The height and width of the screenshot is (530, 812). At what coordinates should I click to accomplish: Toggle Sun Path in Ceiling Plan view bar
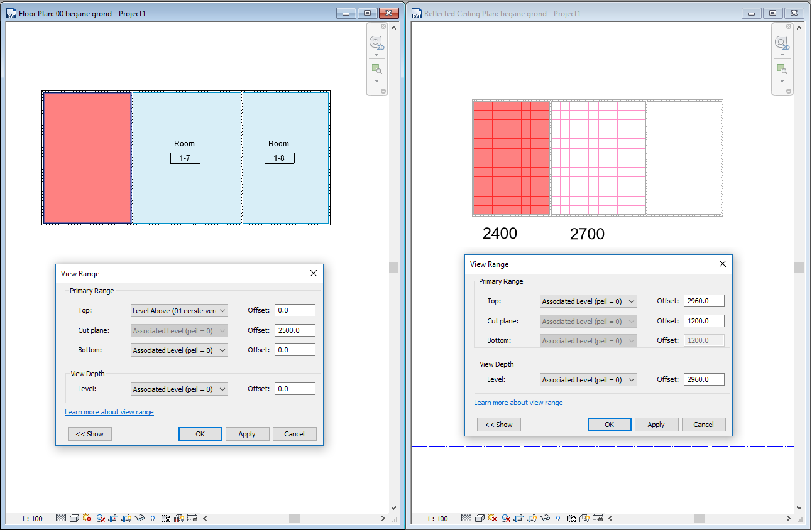point(492,518)
